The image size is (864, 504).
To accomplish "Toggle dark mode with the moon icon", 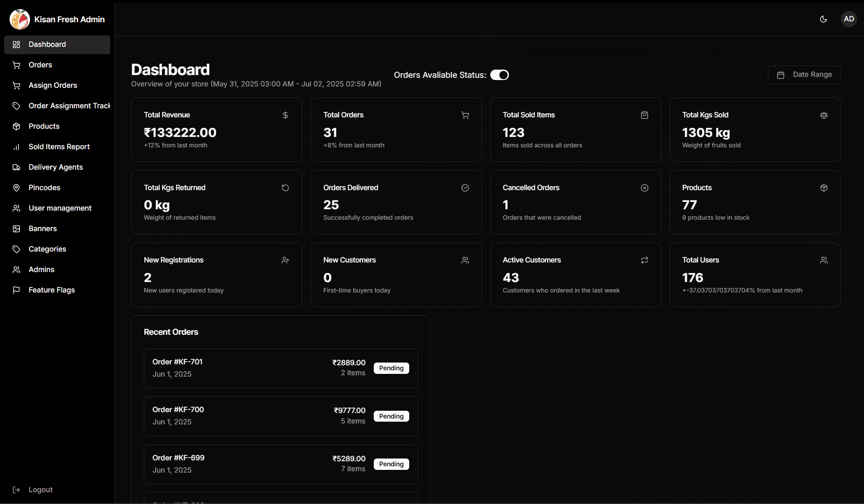I will click(x=823, y=19).
